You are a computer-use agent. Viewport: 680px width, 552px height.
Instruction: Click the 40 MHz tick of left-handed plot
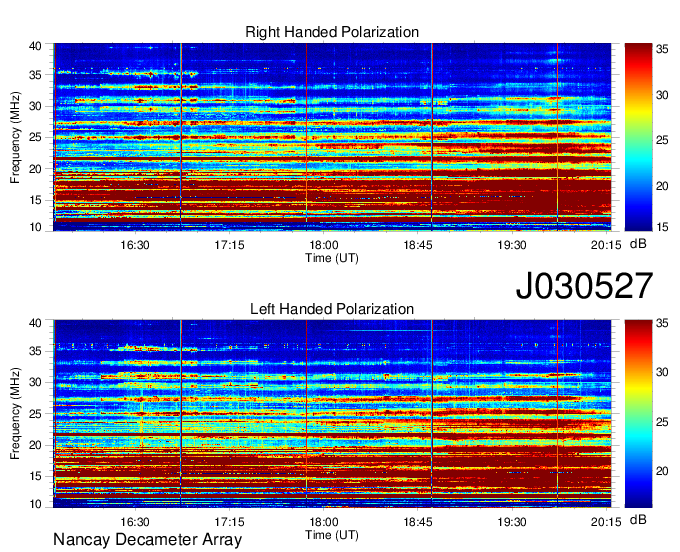click(35, 323)
